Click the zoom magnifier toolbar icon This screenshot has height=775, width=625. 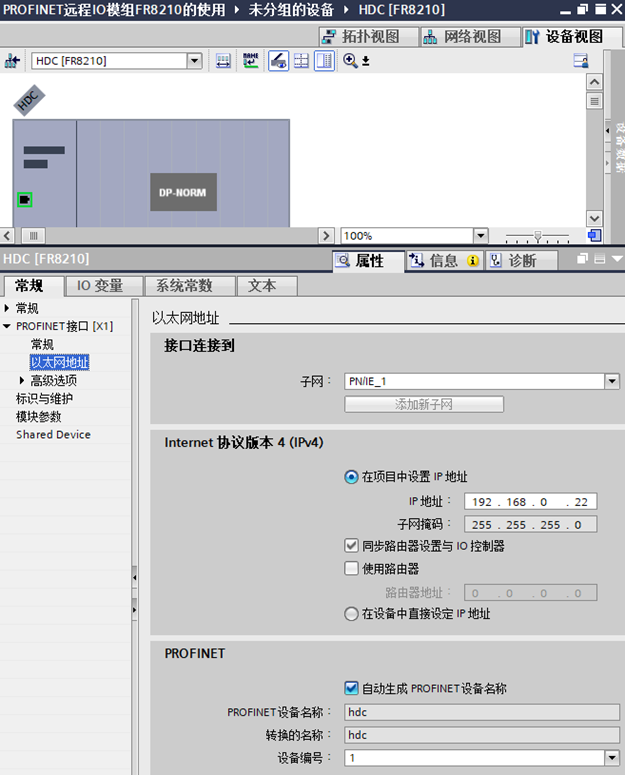point(350,61)
